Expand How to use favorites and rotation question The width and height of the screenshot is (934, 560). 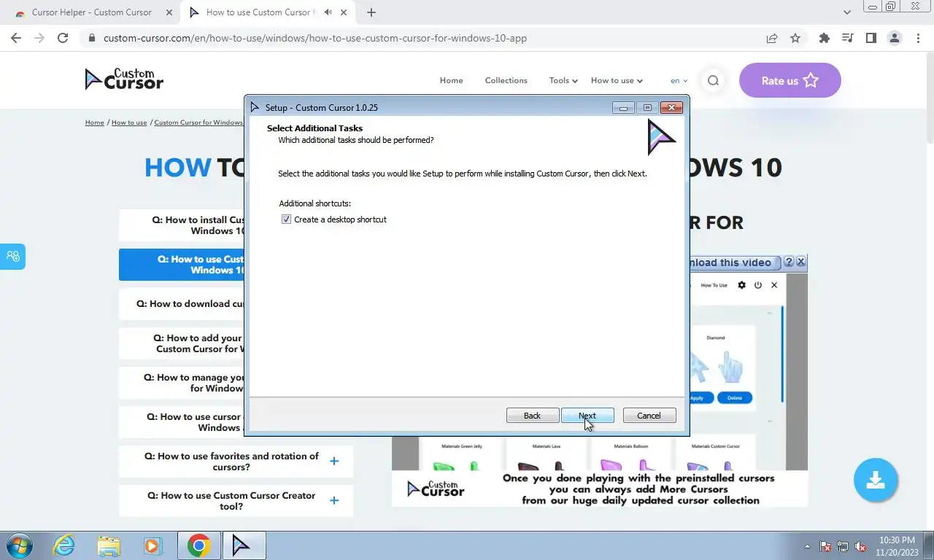tap(236, 462)
